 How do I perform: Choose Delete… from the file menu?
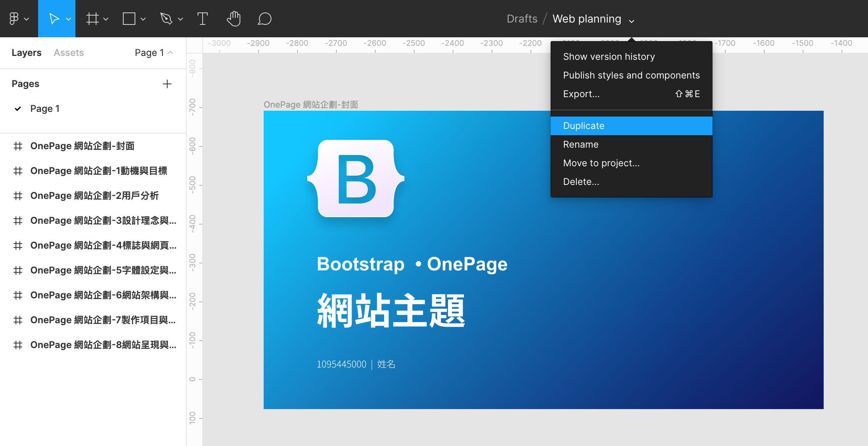(x=632, y=182)
